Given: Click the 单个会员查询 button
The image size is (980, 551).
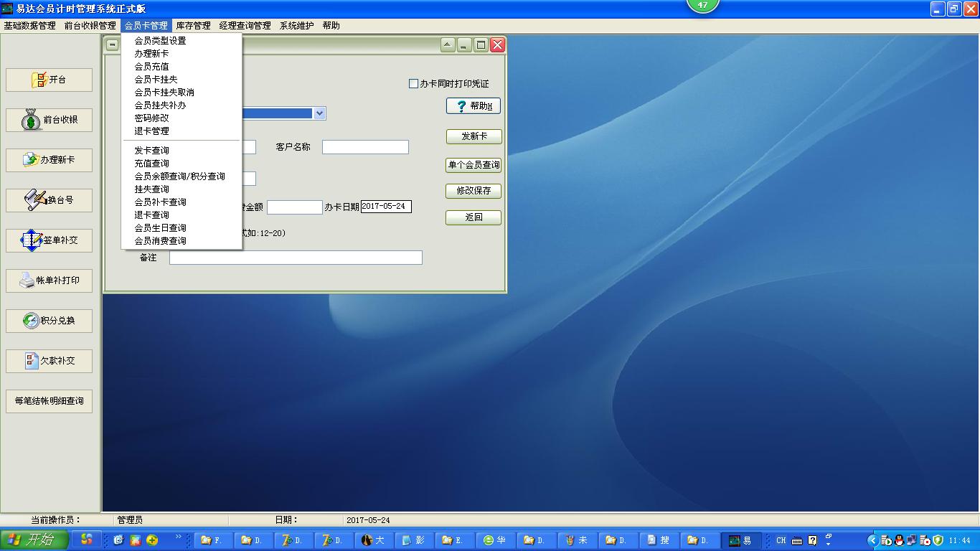Looking at the screenshot, I should coord(473,165).
